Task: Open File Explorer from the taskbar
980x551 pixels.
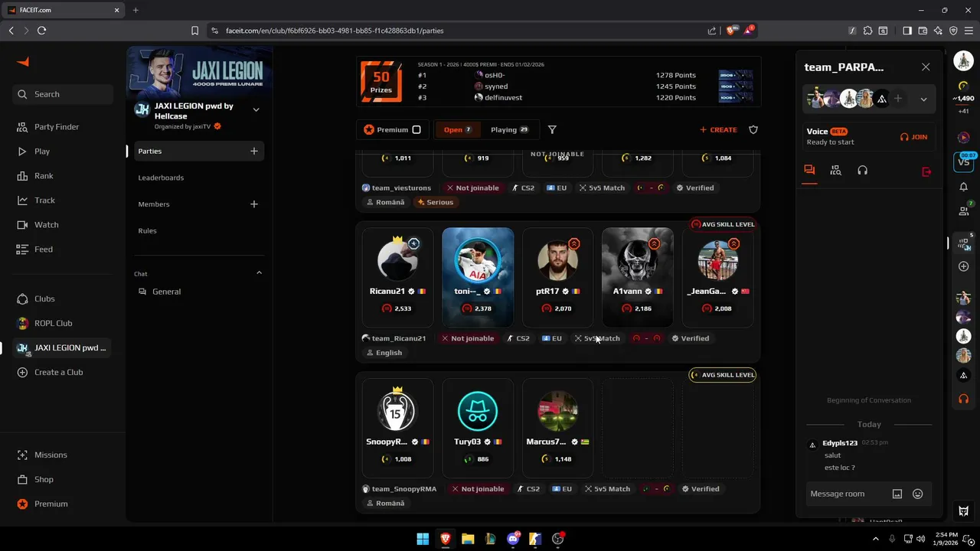Action: 468,539
